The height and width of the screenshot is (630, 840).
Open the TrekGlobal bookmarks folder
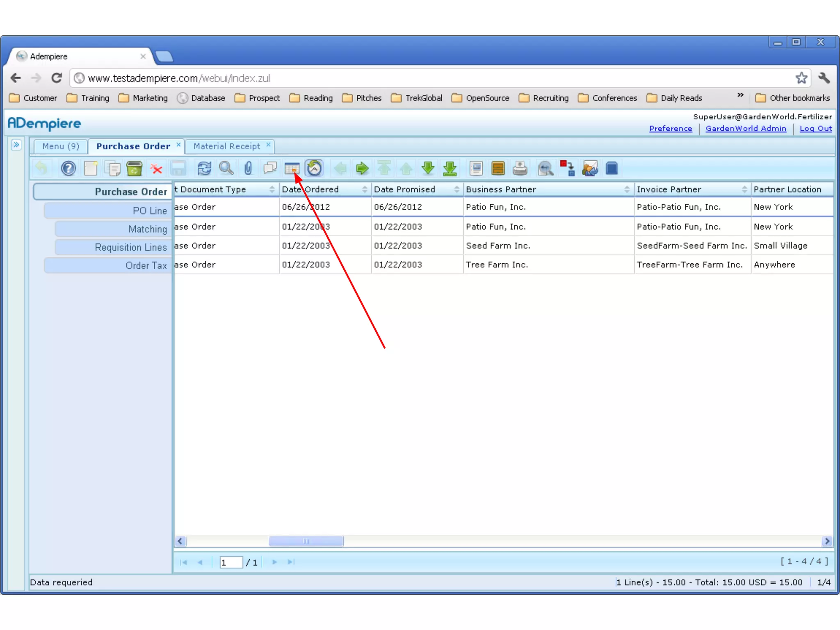[417, 98]
